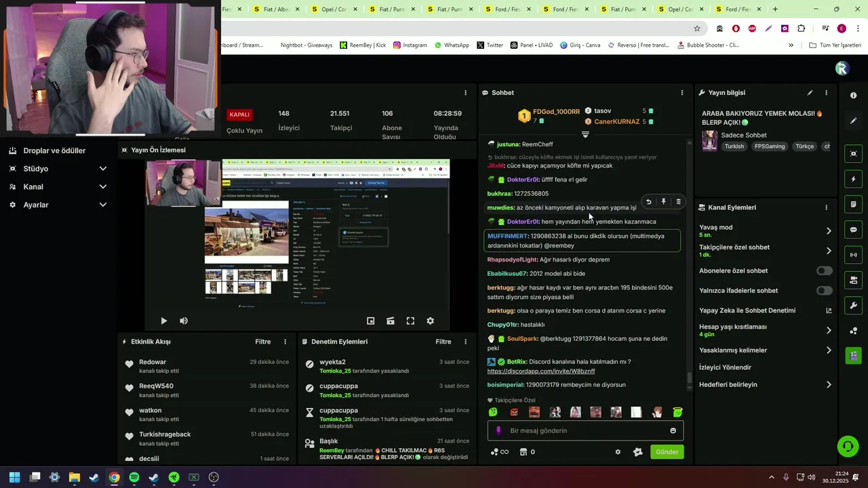
Task: Toggle Yalnızca ifadelerle sohbet switch
Action: 824,291
